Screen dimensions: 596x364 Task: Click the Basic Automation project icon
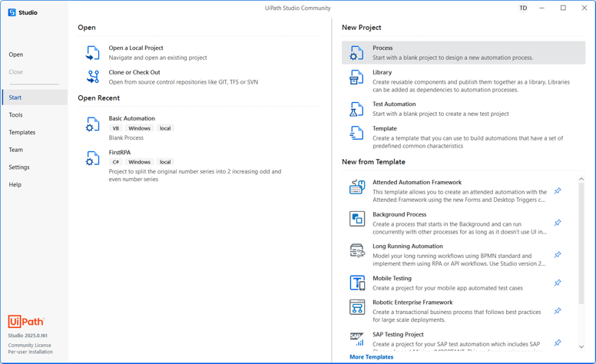[92, 124]
